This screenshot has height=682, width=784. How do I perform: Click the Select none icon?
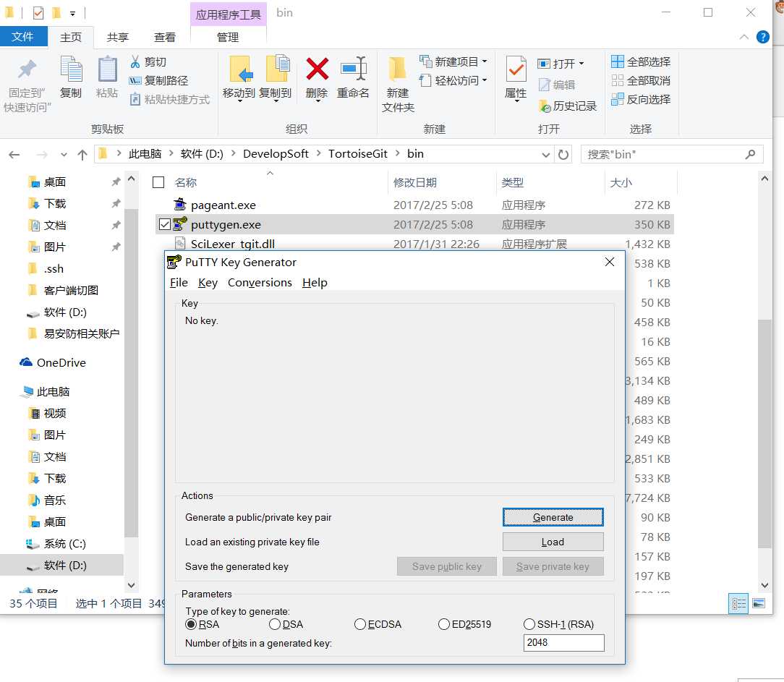(x=618, y=80)
